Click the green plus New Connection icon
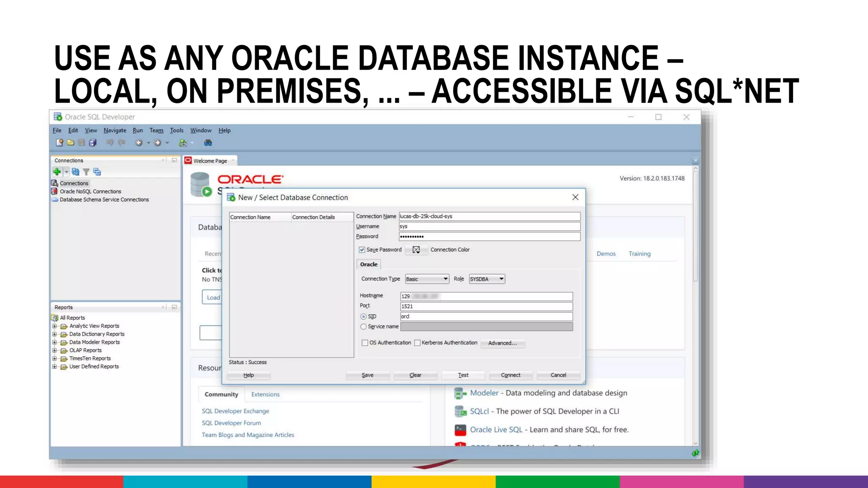868x488 pixels. point(57,172)
